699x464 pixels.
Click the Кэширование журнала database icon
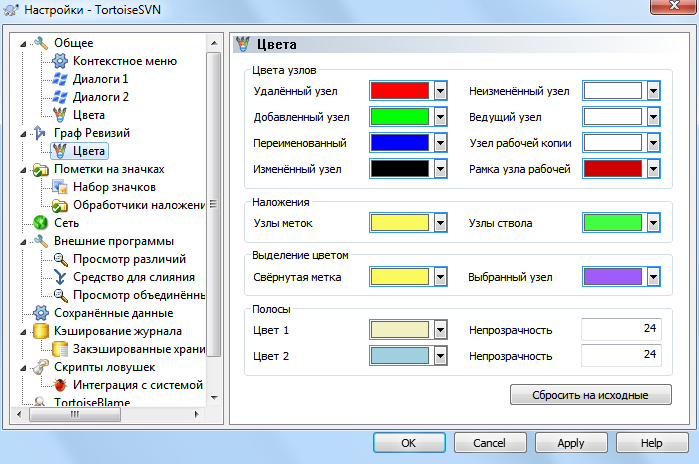(x=41, y=331)
